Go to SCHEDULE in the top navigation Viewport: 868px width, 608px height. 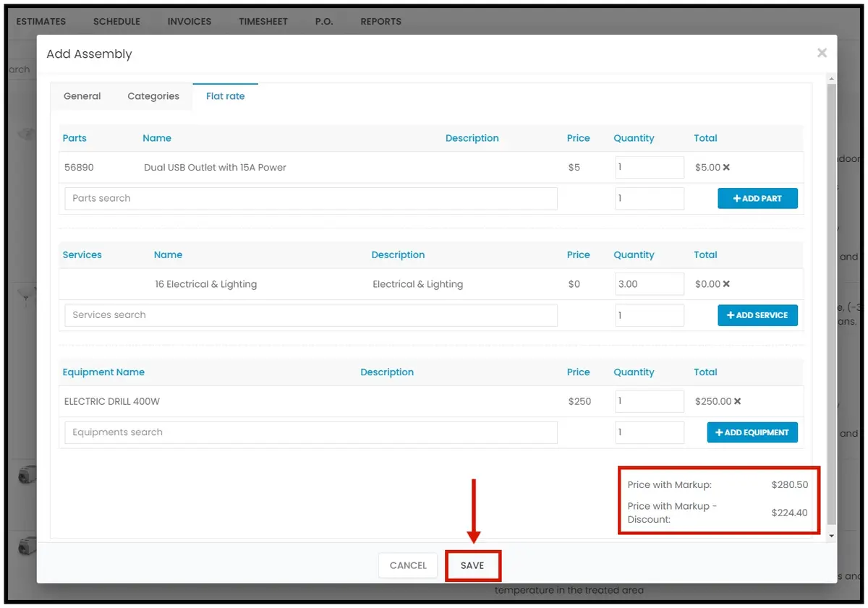116,22
